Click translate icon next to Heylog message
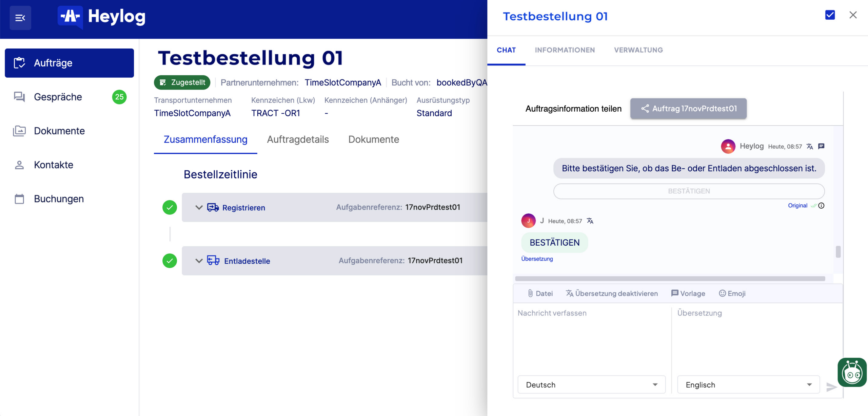Screen dimensions: 868x416 coord(810,147)
